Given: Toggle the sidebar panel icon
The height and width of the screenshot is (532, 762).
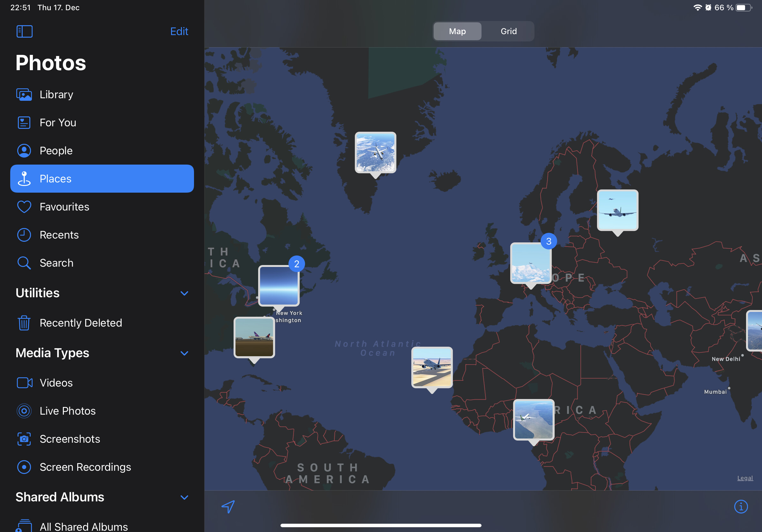Looking at the screenshot, I should coord(24,32).
